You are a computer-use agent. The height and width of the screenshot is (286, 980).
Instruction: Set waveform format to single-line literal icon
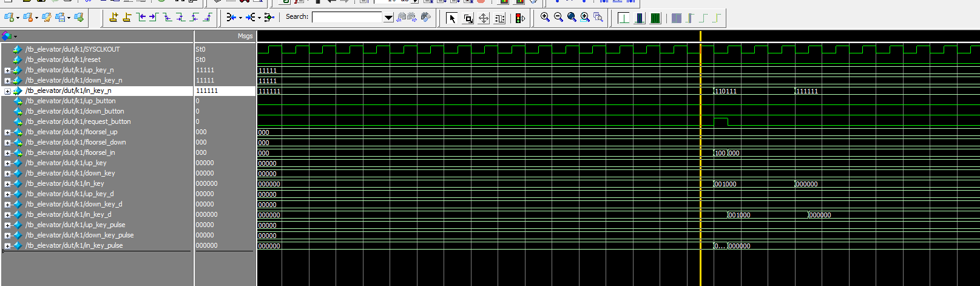pos(624,18)
